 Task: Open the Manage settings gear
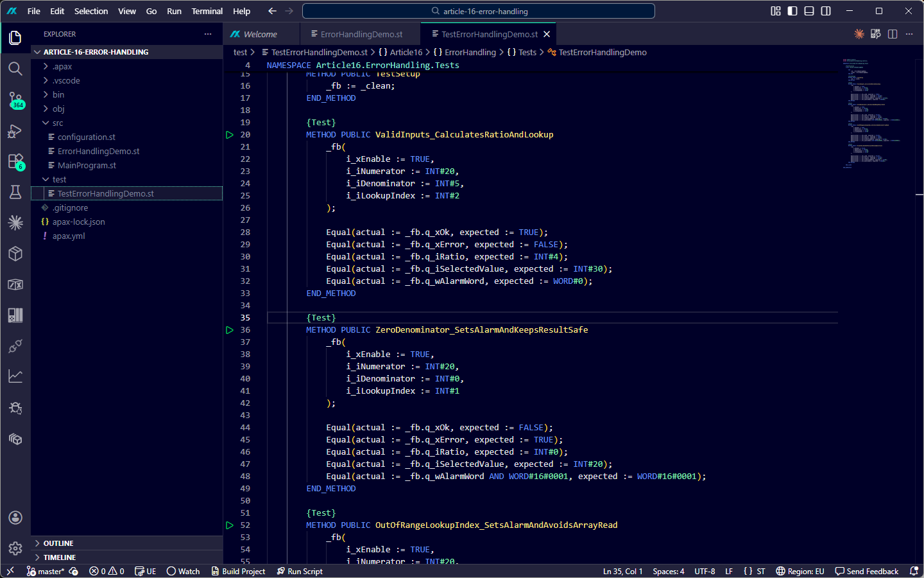pyautogui.click(x=15, y=548)
